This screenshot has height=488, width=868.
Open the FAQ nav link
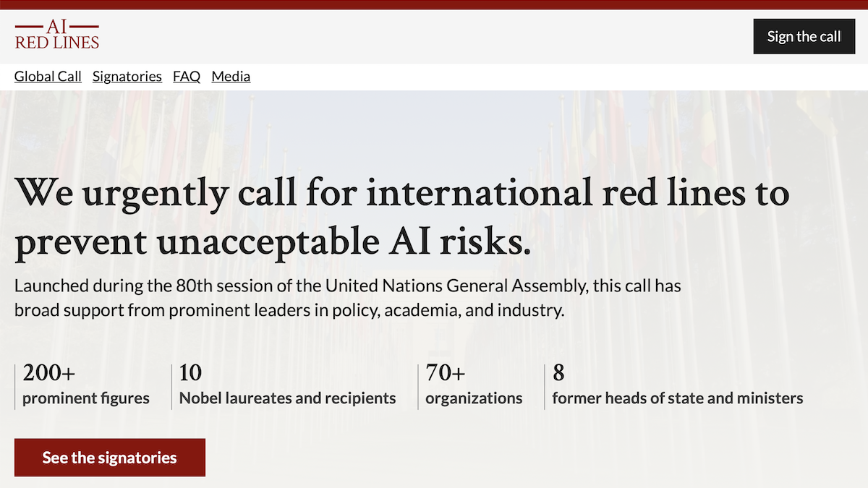[187, 77]
